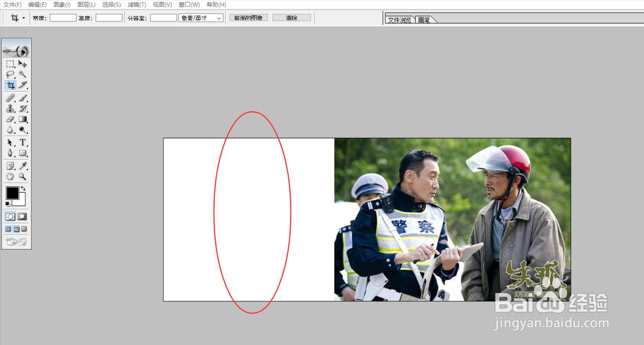
Task: Select the Hand tool
Action: point(10,177)
